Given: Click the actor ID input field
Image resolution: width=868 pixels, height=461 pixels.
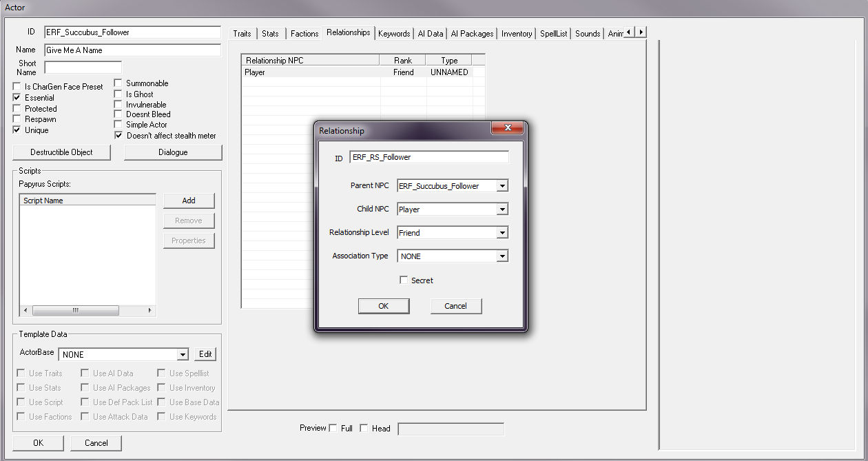Looking at the screenshot, I should pyautogui.click(x=132, y=32).
